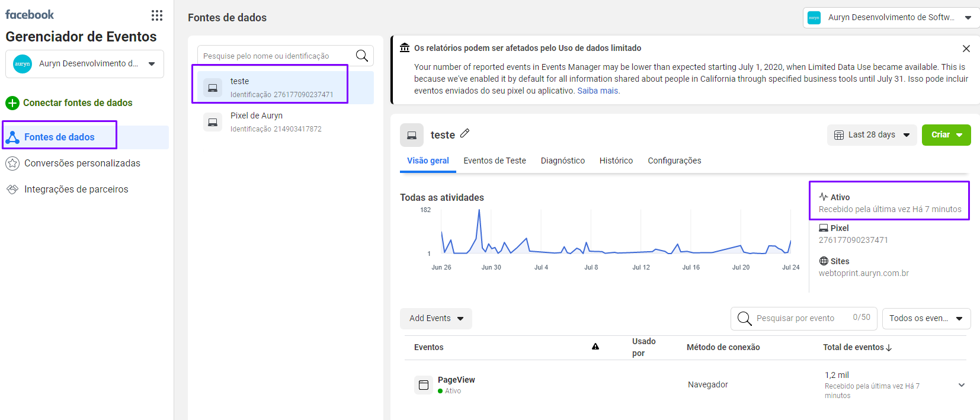This screenshot has width=980, height=420.
Task: Open the Add Events dropdown
Action: click(x=436, y=319)
